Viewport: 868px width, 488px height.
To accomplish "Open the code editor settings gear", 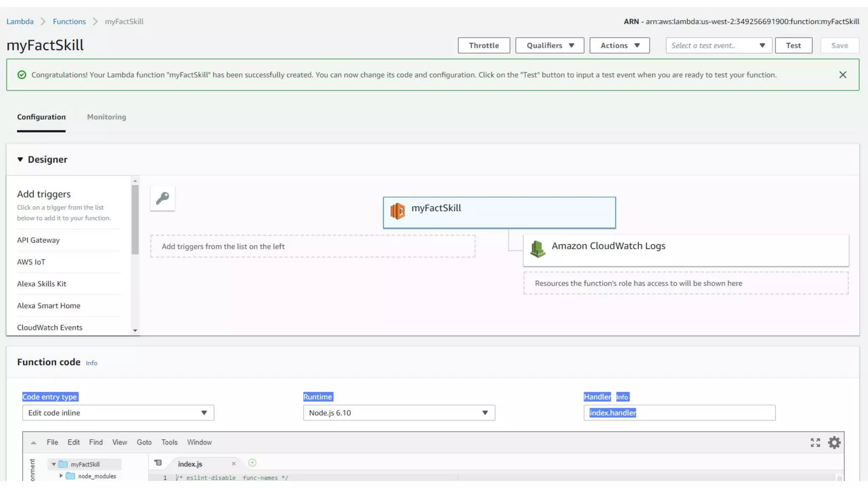I will 834,443.
